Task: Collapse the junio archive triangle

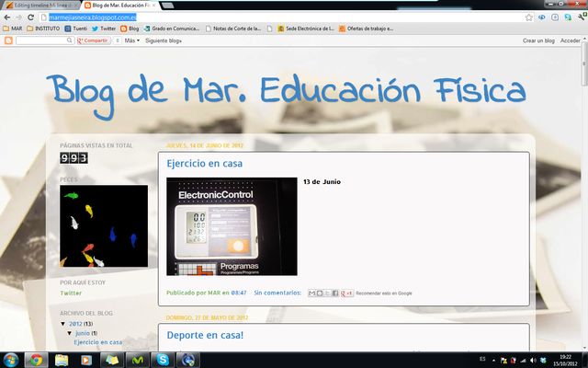Action: coord(70,333)
